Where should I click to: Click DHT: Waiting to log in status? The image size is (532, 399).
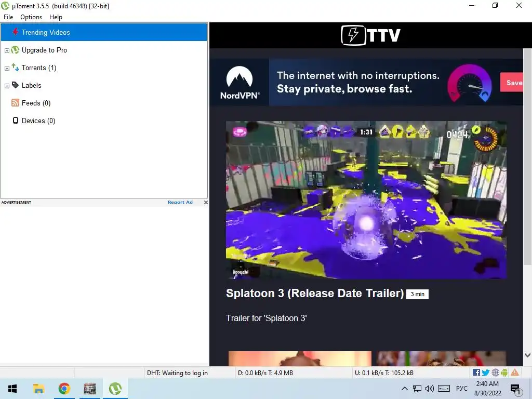[x=177, y=373]
